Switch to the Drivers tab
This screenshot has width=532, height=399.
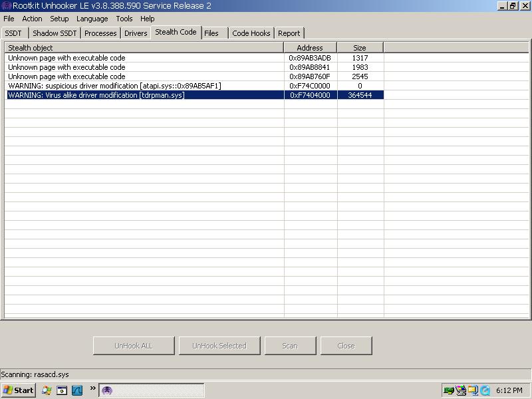click(136, 33)
